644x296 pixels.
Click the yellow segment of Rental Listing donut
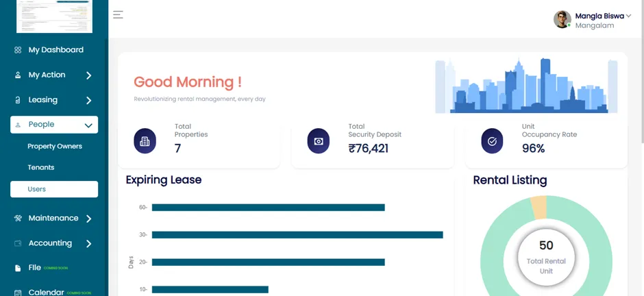[x=539, y=207]
